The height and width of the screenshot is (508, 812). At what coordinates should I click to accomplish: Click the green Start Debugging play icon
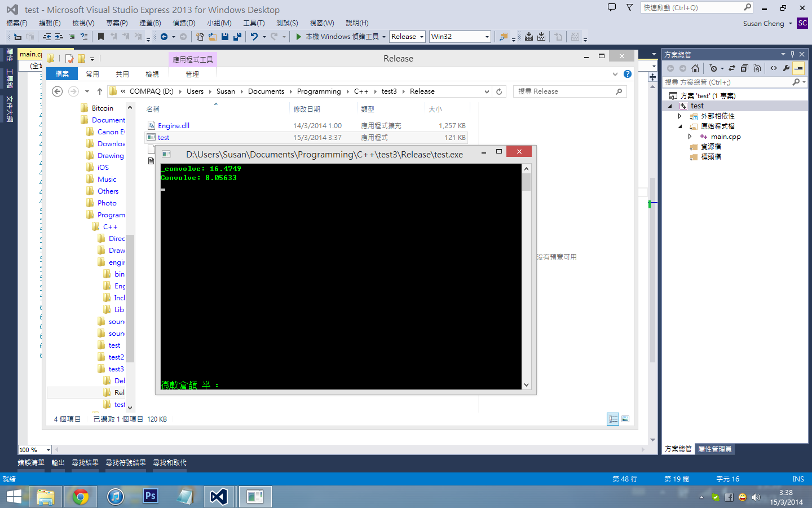tap(299, 37)
